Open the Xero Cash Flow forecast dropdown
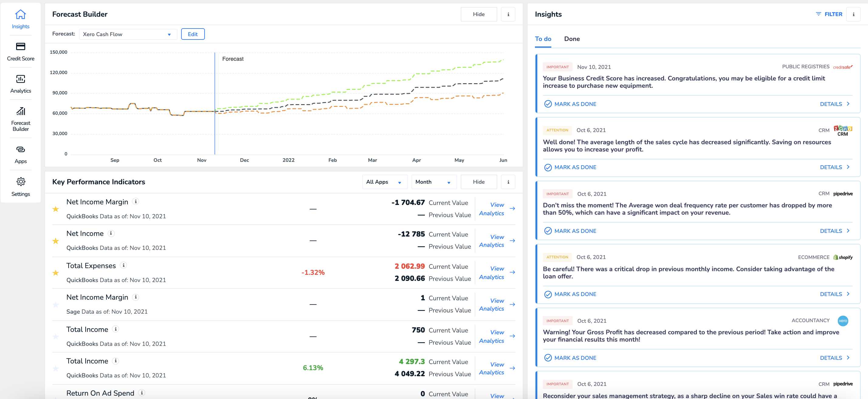 tap(128, 34)
